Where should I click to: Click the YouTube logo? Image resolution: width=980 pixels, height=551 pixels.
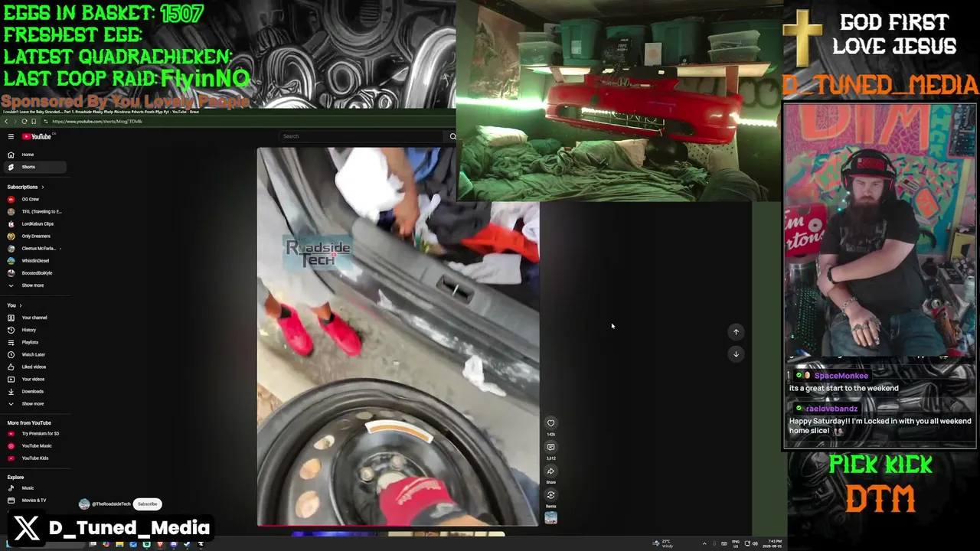point(37,137)
